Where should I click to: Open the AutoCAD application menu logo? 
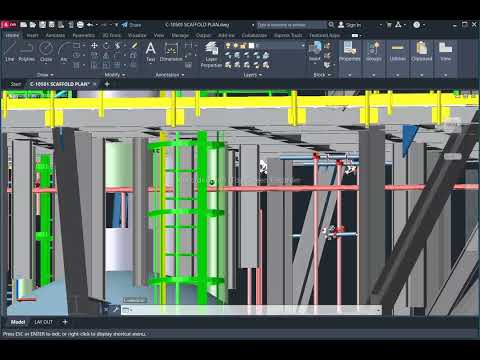point(9,25)
